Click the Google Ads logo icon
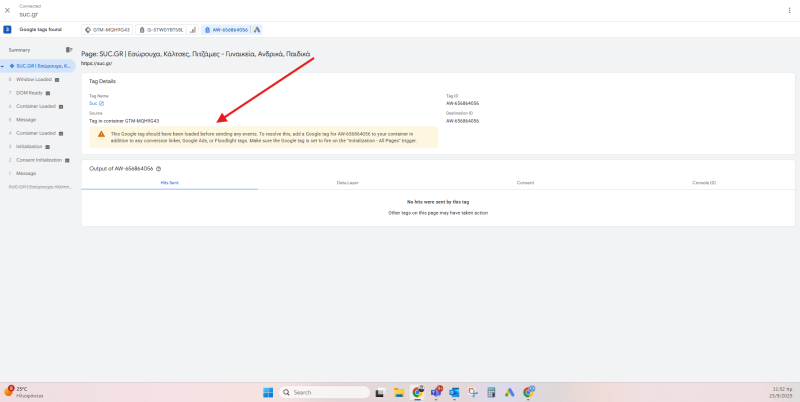The height and width of the screenshot is (402, 800). coord(257,30)
